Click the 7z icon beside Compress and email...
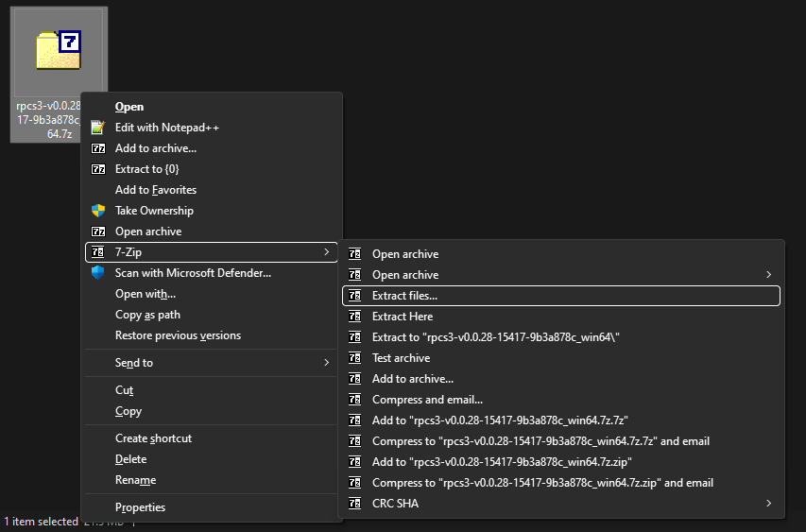Screen dimensions: 806x532 point(354,400)
